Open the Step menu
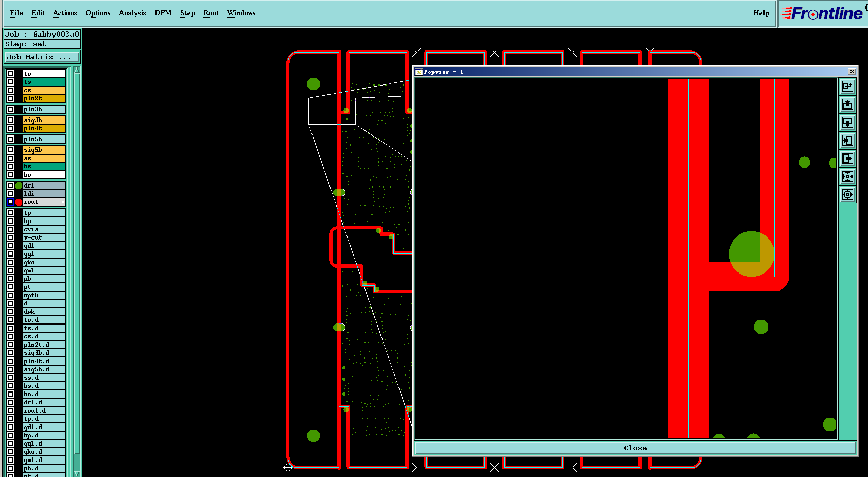This screenshot has width=868, height=477. pos(187,13)
